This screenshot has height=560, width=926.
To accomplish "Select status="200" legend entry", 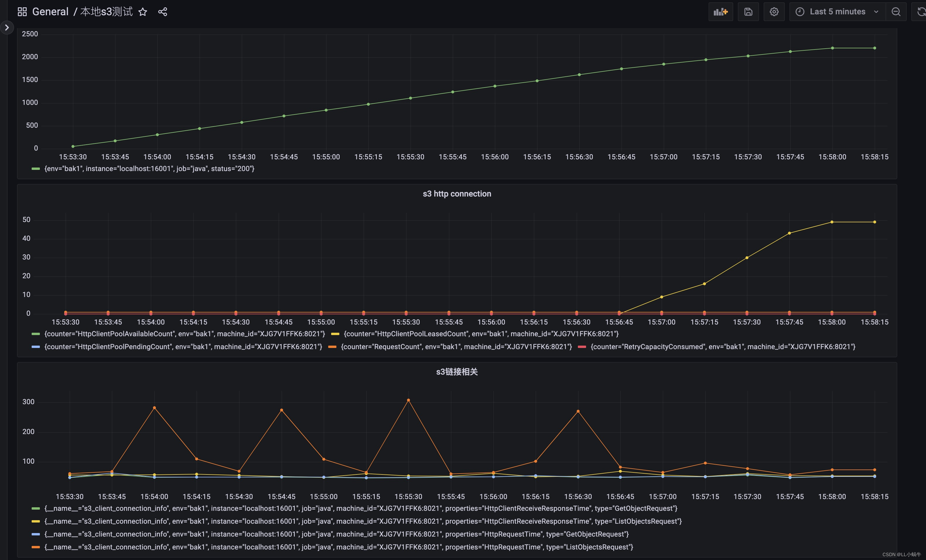I will [x=149, y=169].
